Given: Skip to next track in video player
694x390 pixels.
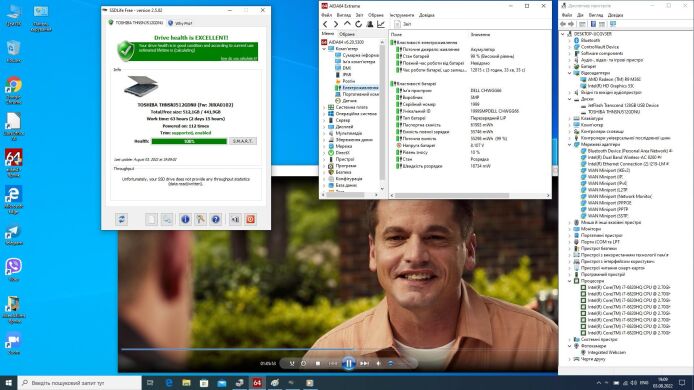Looking at the screenshot, I should click(364, 363).
